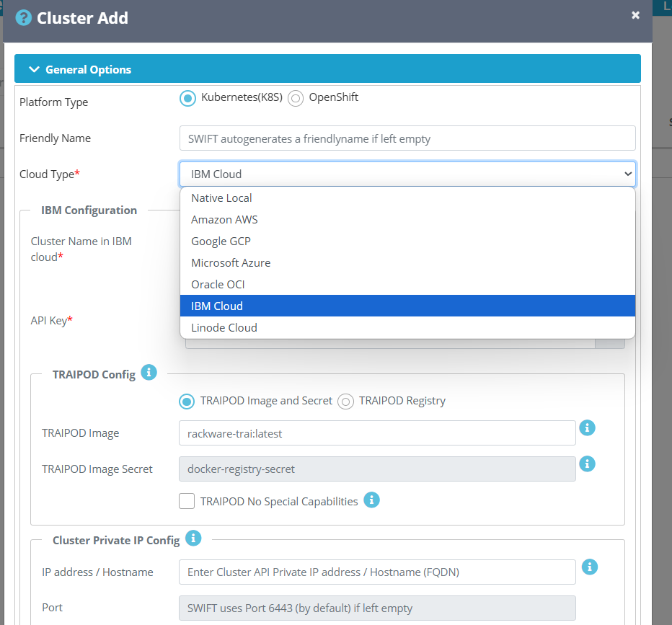Screen dimensions: 672x625
Task: Click info icon beside TRAIPOD Image field
Action: click(x=587, y=427)
